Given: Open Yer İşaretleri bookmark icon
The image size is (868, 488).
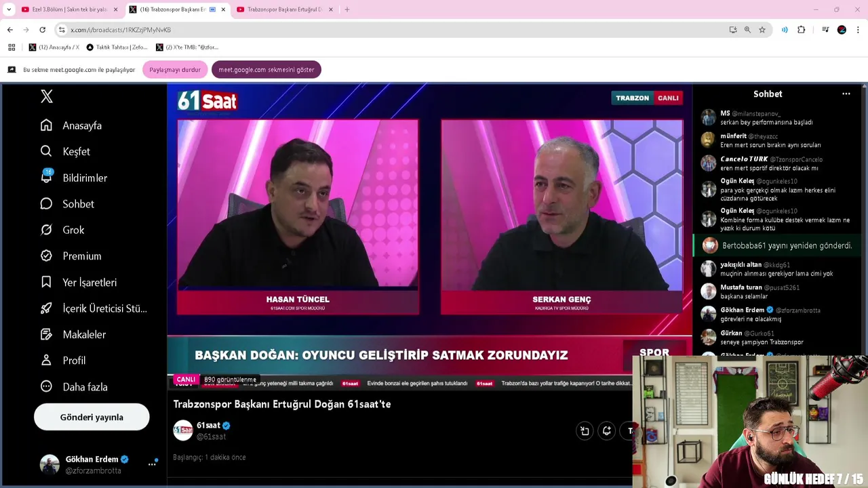Looking at the screenshot, I should tap(46, 282).
